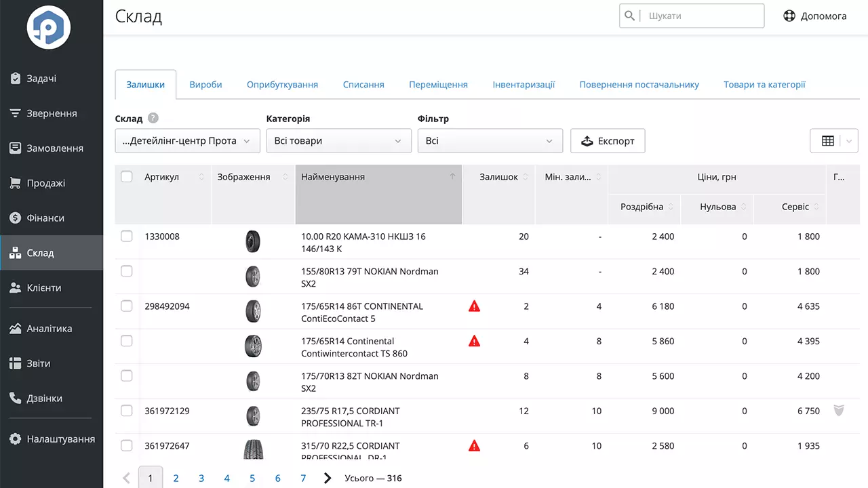This screenshot has height=488, width=868.
Task: Sort by Нульова price column
Action: click(x=743, y=207)
